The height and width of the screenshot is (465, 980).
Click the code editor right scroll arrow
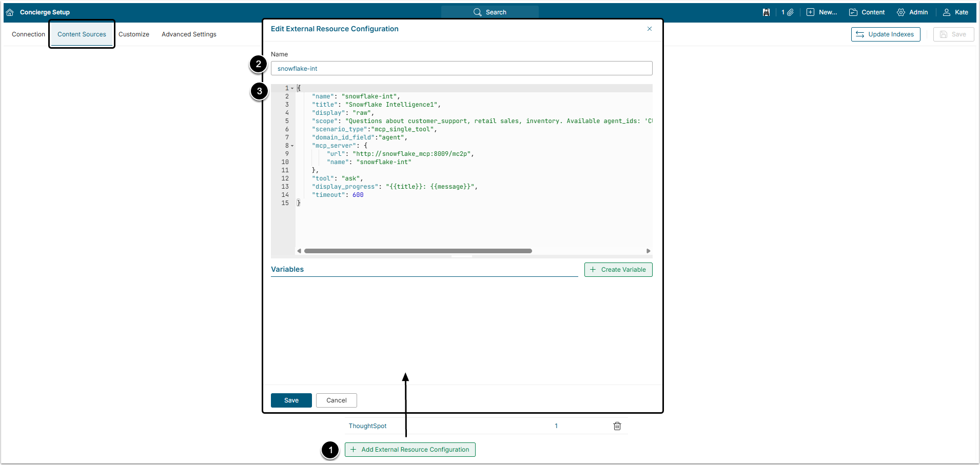coord(649,251)
